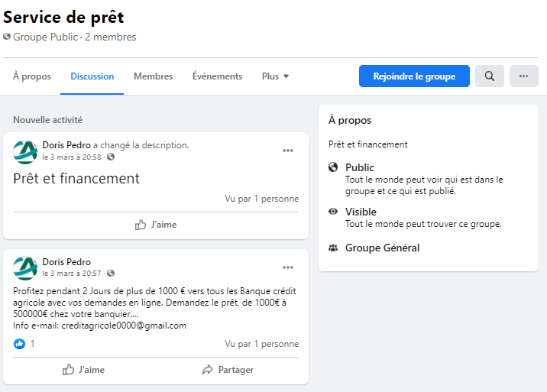
Task: Select the Discussion tab
Action: click(x=92, y=76)
